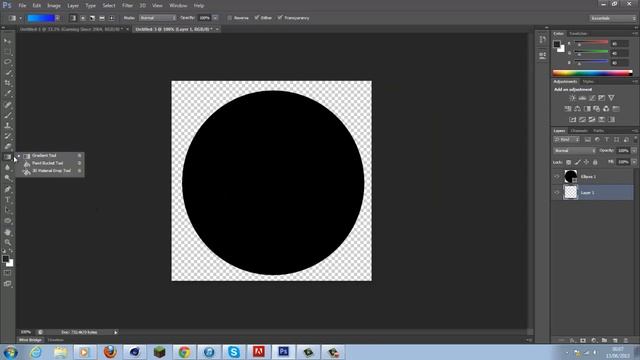Lock all padlock icon in Layers
640x360 pixels.
[x=595, y=162]
